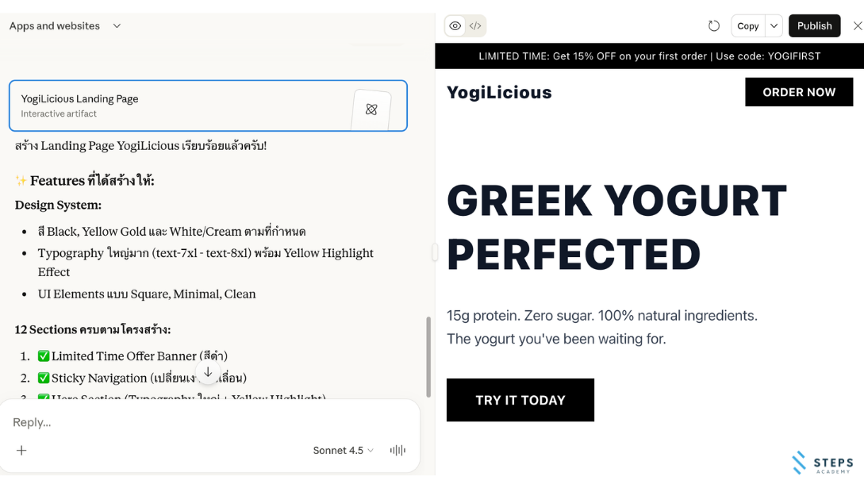Screen dimensions: 868x488
Task: Close the artifact preview panel
Action: point(858,26)
